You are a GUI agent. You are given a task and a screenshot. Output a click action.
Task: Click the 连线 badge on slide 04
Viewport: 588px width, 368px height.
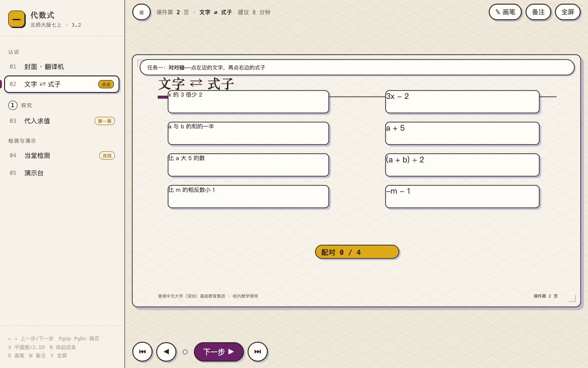click(107, 155)
